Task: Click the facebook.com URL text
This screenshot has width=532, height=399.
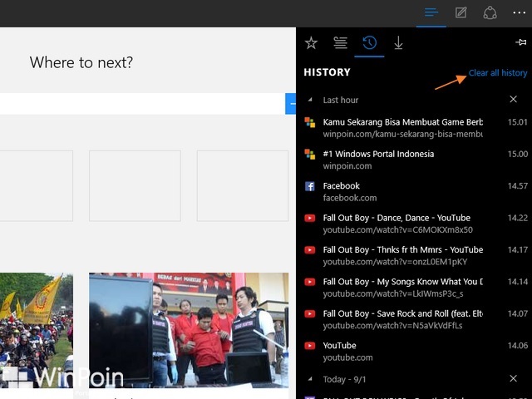Action: pos(350,198)
